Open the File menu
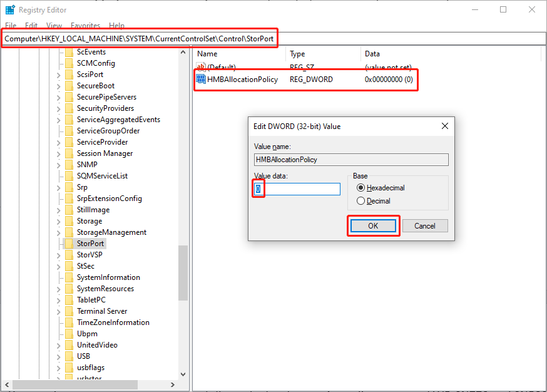Screen dimensions: 547x392 [11, 26]
